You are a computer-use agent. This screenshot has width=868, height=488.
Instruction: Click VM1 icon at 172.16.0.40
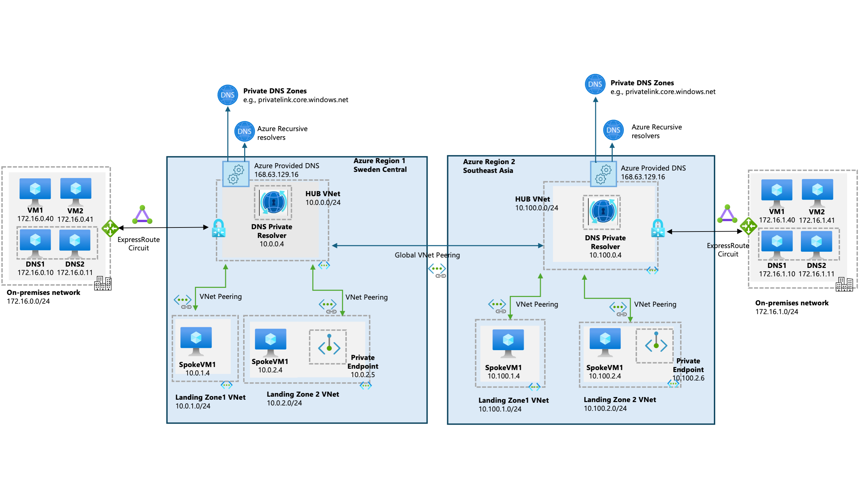coord(35,192)
